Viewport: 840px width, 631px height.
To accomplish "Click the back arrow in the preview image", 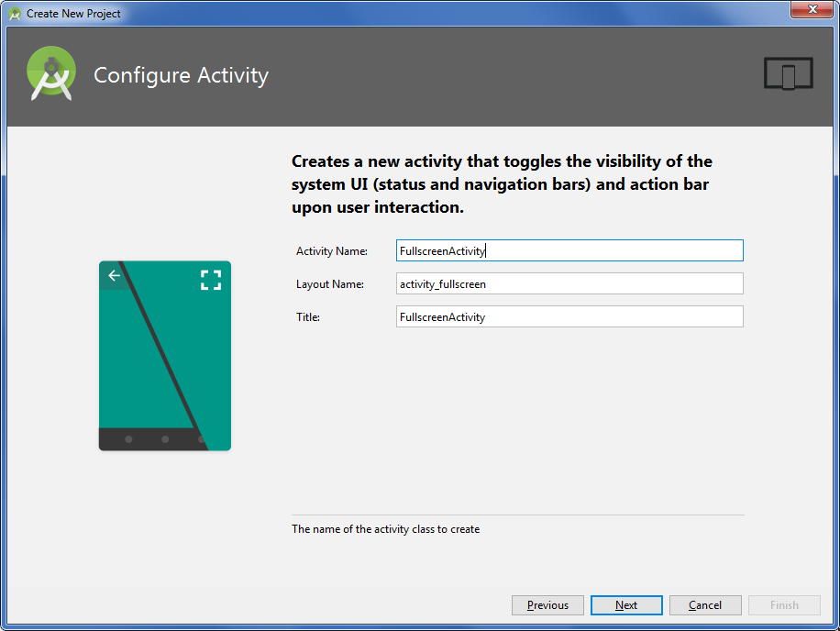I will pyautogui.click(x=114, y=275).
